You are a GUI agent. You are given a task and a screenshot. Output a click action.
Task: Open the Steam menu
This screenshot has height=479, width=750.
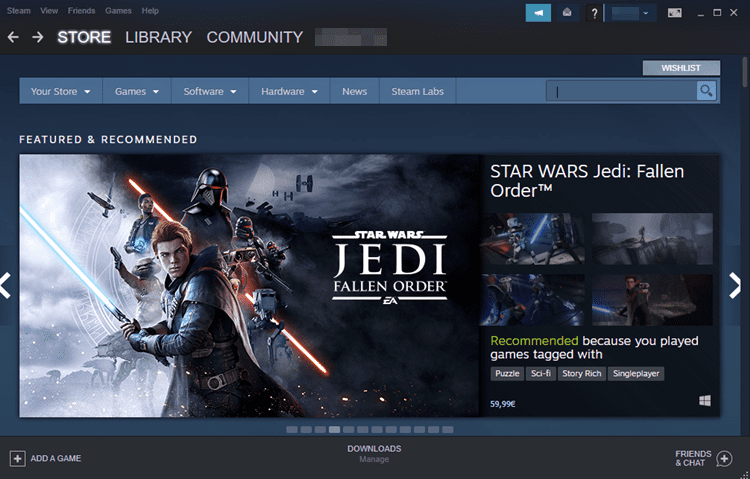[x=19, y=11]
